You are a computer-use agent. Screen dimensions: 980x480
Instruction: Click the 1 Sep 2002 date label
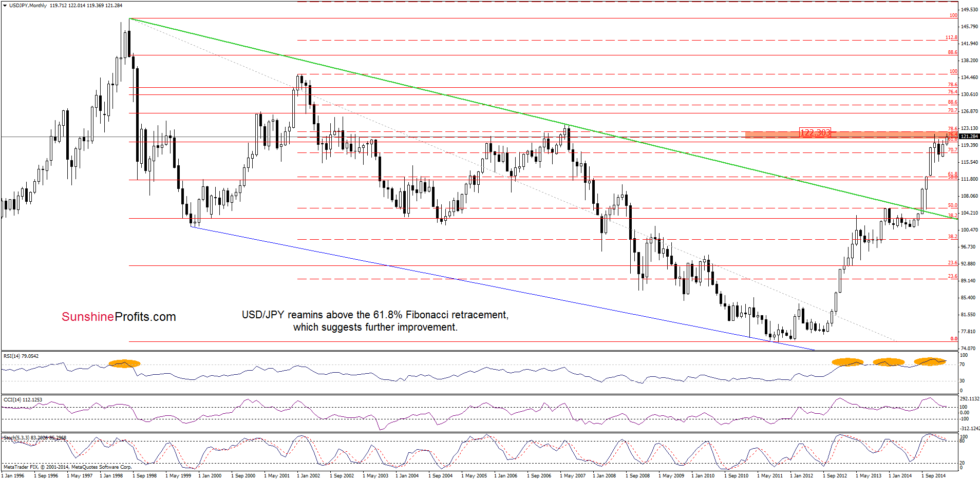342,476
